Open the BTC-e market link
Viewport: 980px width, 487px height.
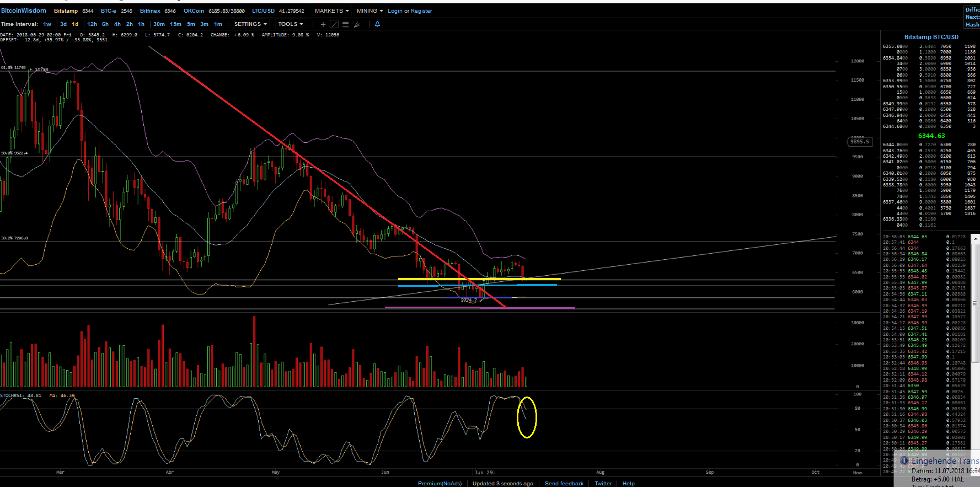pos(108,11)
